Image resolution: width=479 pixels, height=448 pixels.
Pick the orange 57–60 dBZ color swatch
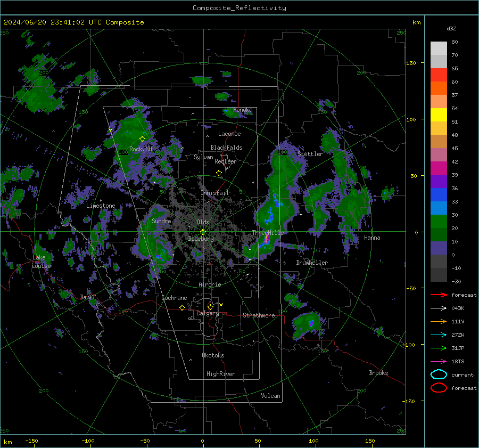coord(439,88)
